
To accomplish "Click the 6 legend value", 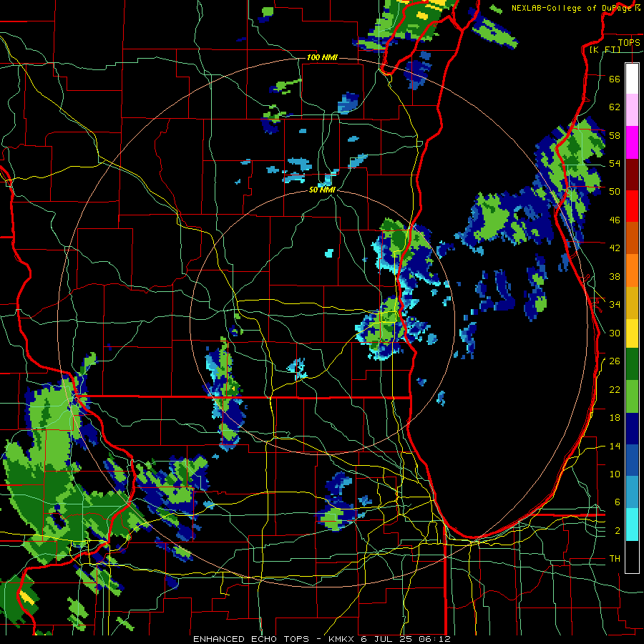I will [x=618, y=502].
